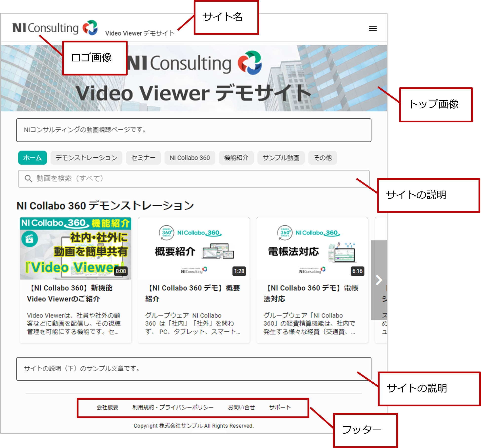Click the magnifier search icon
Image resolution: width=481 pixels, height=448 pixels.
pos(28,178)
